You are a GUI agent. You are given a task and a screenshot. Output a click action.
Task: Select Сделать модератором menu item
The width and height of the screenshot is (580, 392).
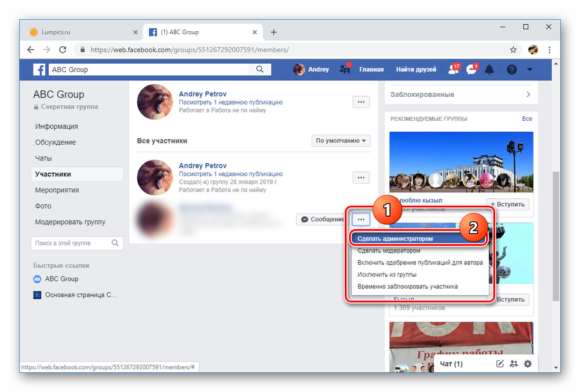tap(389, 251)
